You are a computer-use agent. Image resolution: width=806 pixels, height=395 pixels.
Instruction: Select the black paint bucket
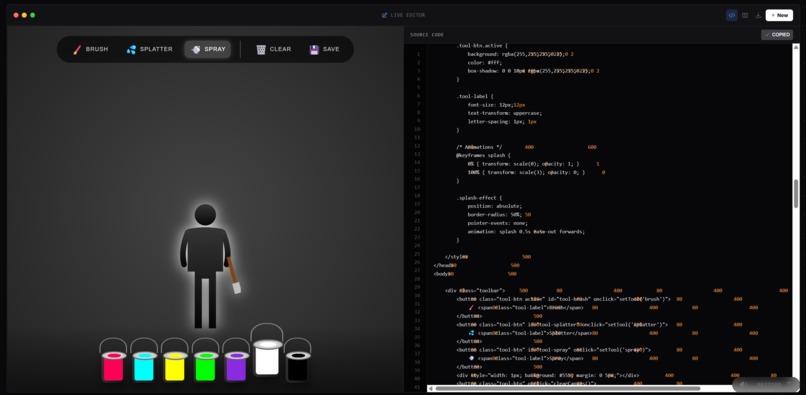(x=298, y=360)
